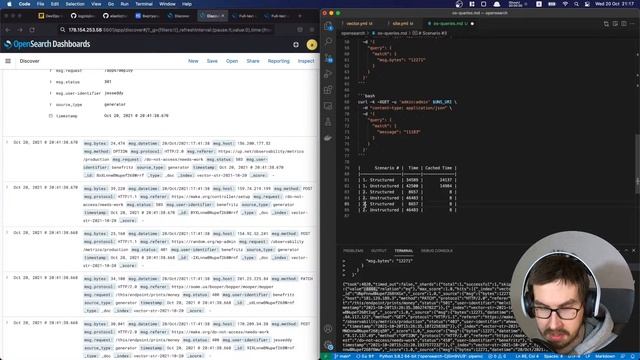Expand the document row with msg.bytes 29,228

pyautogui.click(x=7, y=187)
